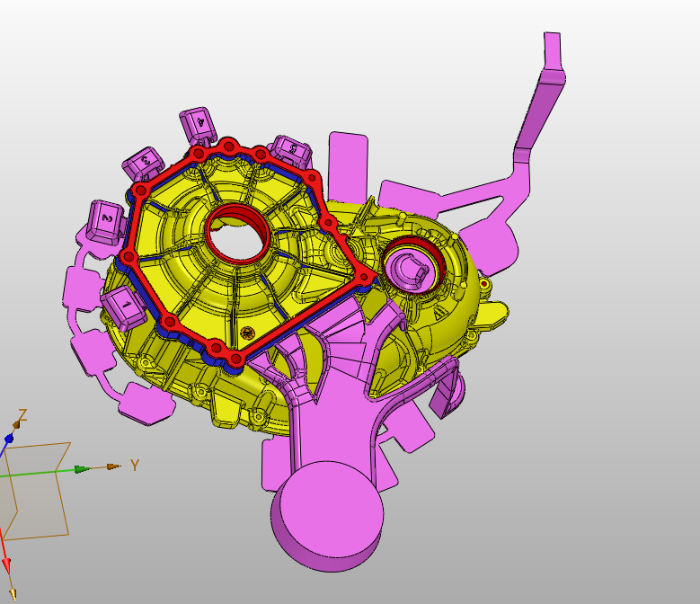Pick the topmost red flange bolt hole

[x=229, y=146]
